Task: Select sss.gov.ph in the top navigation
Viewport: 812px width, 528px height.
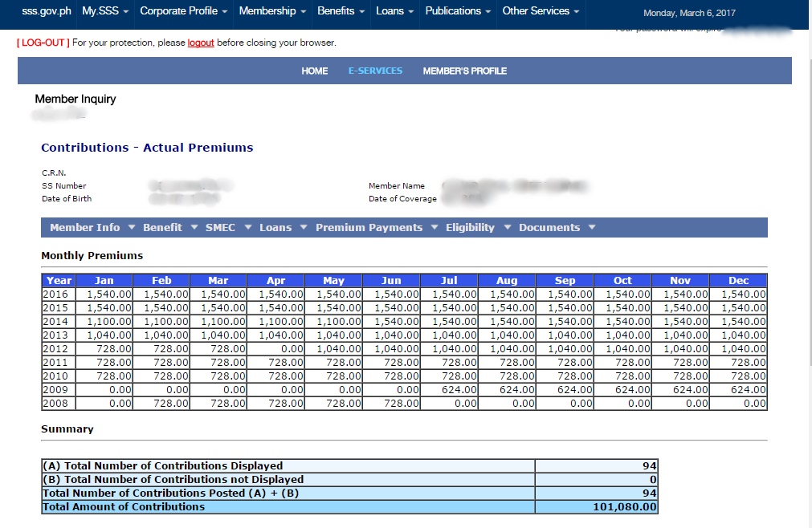Action: (x=45, y=11)
